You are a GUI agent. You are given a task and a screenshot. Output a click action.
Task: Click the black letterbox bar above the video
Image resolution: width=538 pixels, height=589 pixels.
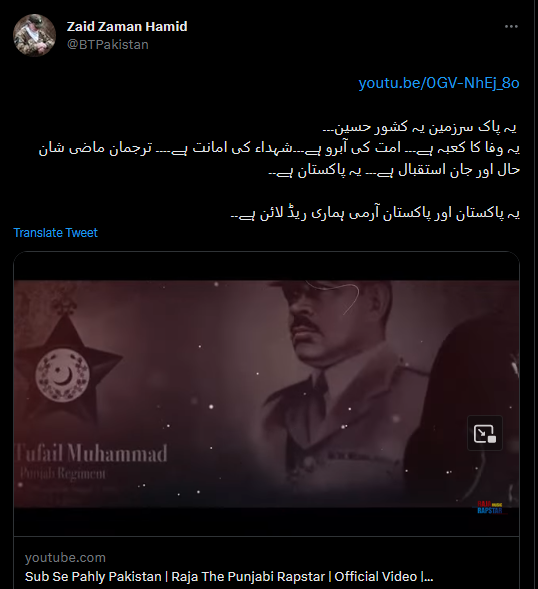[x=266, y=266]
